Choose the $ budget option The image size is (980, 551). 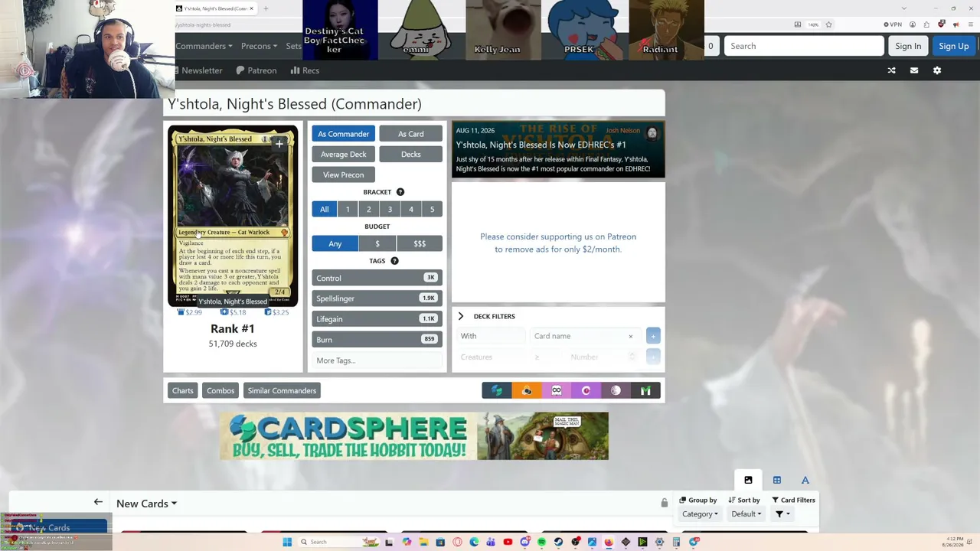[377, 243]
